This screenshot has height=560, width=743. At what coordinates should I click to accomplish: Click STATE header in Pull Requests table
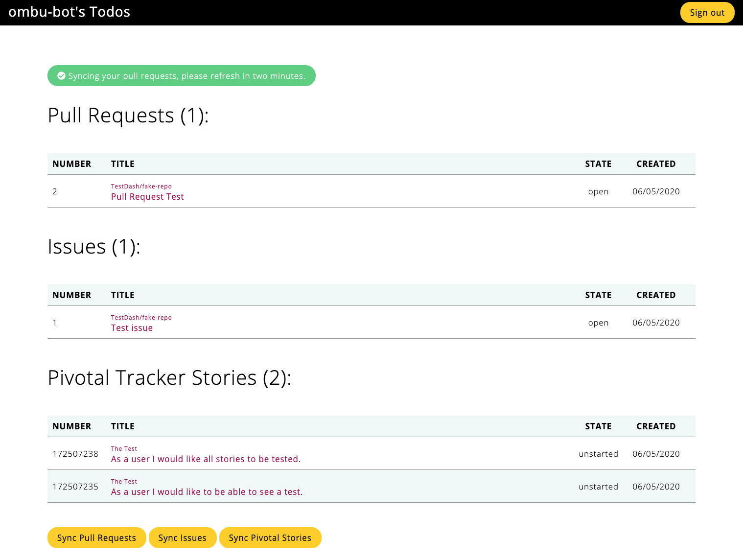point(598,164)
